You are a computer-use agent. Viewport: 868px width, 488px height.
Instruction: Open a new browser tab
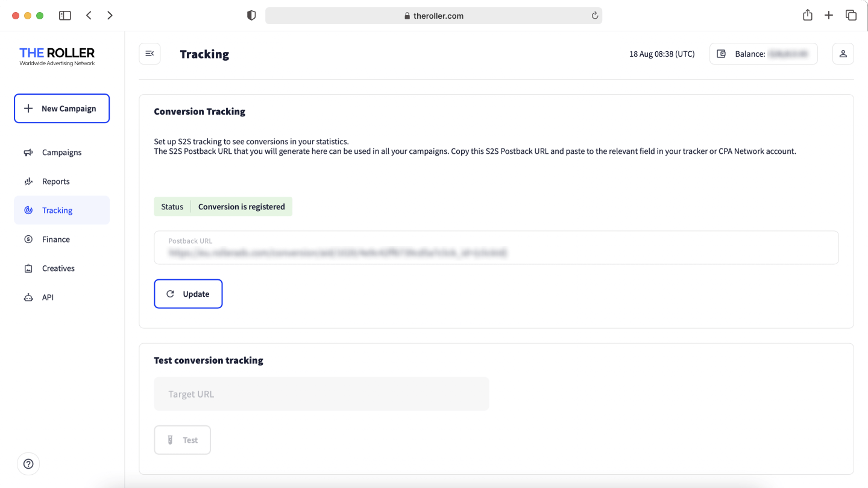829,14
